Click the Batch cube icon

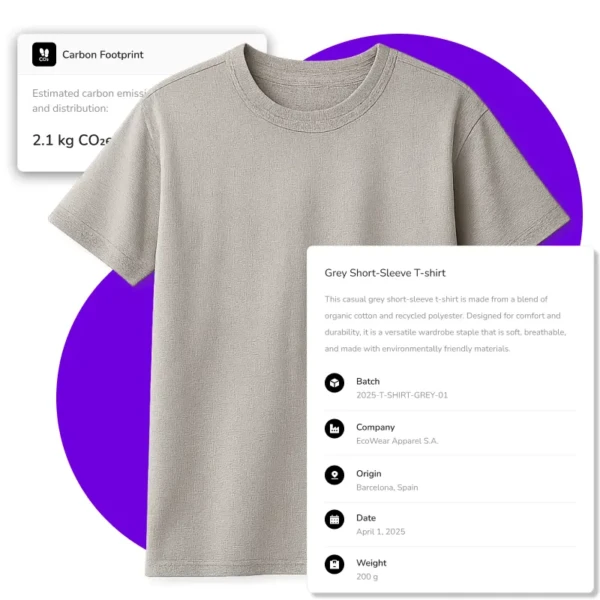click(x=334, y=383)
